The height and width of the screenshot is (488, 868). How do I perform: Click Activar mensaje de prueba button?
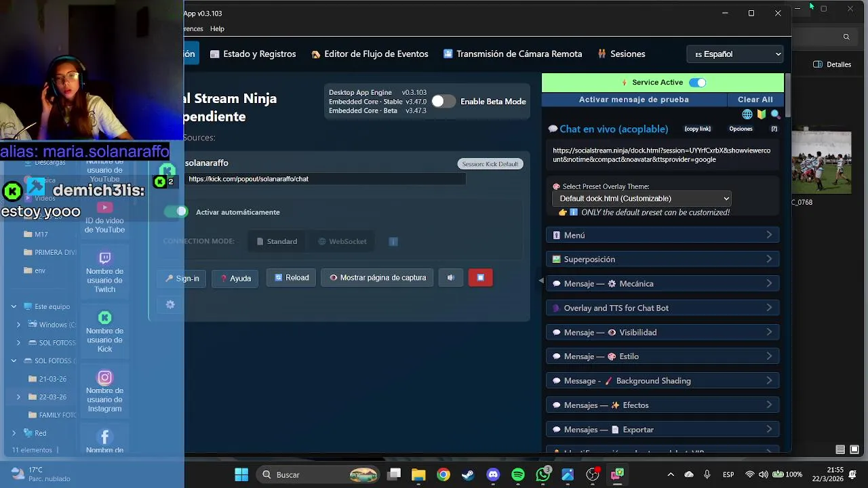(633, 100)
